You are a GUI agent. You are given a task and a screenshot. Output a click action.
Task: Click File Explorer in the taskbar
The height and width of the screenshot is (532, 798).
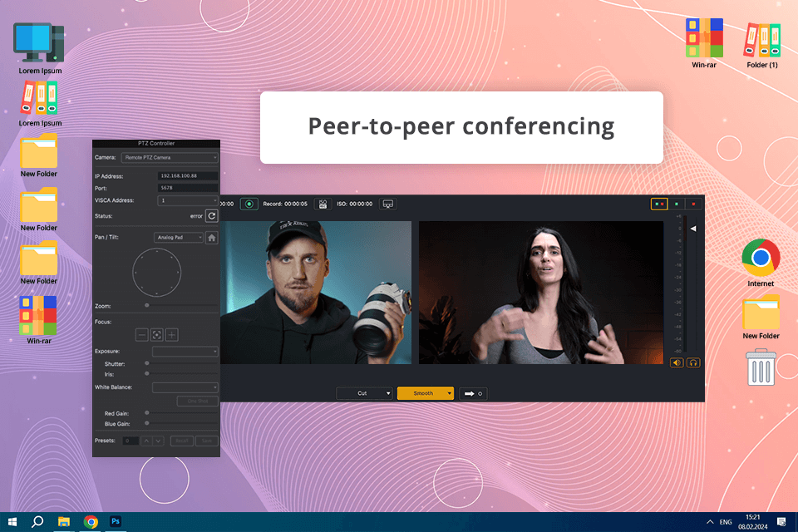click(64, 522)
